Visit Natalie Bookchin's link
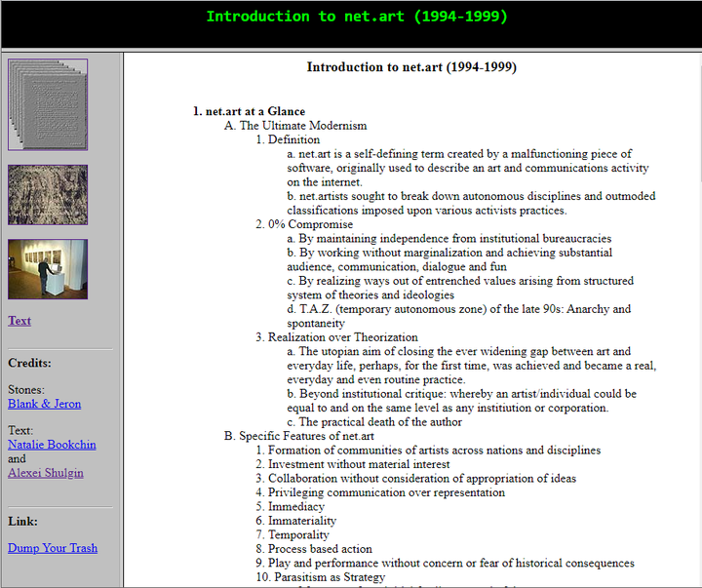The width and height of the screenshot is (702, 588). (52, 445)
